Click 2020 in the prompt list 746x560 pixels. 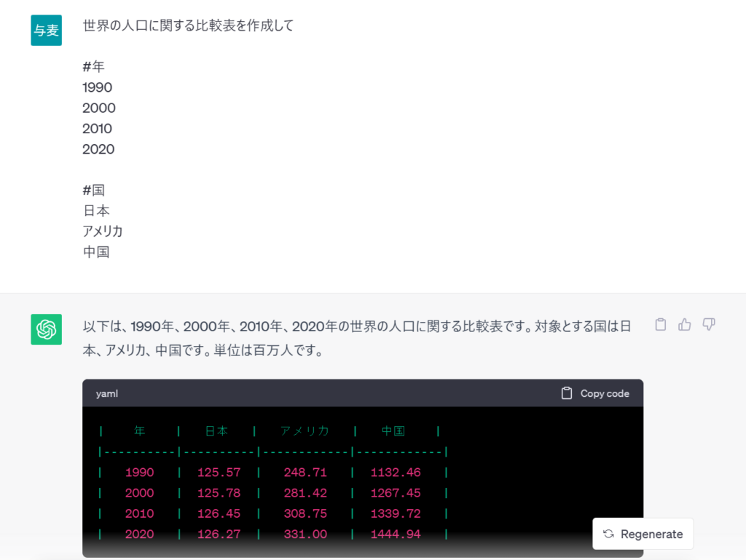point(98,149)
